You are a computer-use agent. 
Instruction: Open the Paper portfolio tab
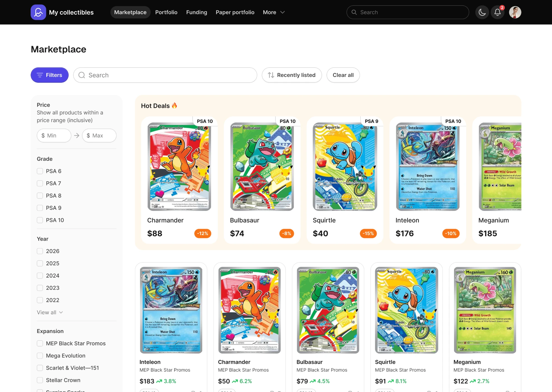click(235, 12)
